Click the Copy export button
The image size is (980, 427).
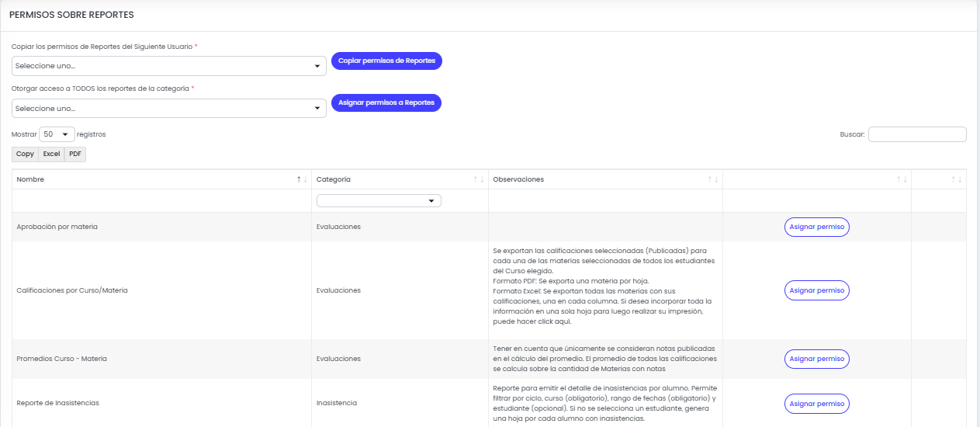(25, 154)
